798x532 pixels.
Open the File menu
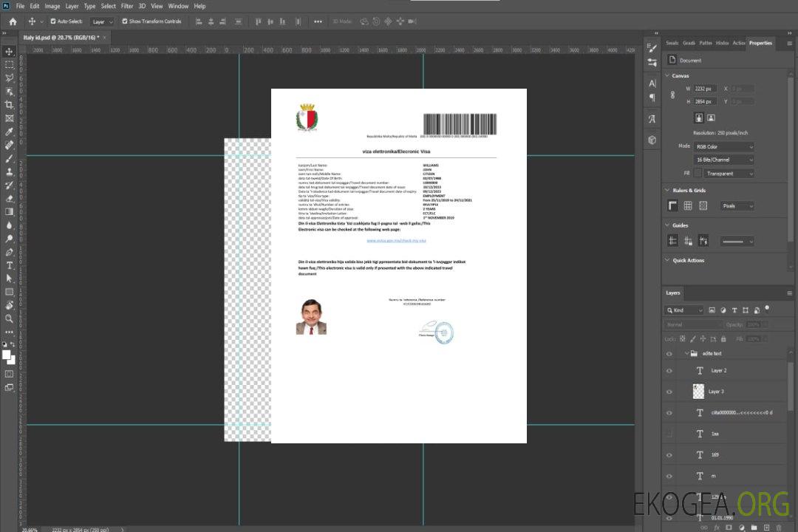21,6
